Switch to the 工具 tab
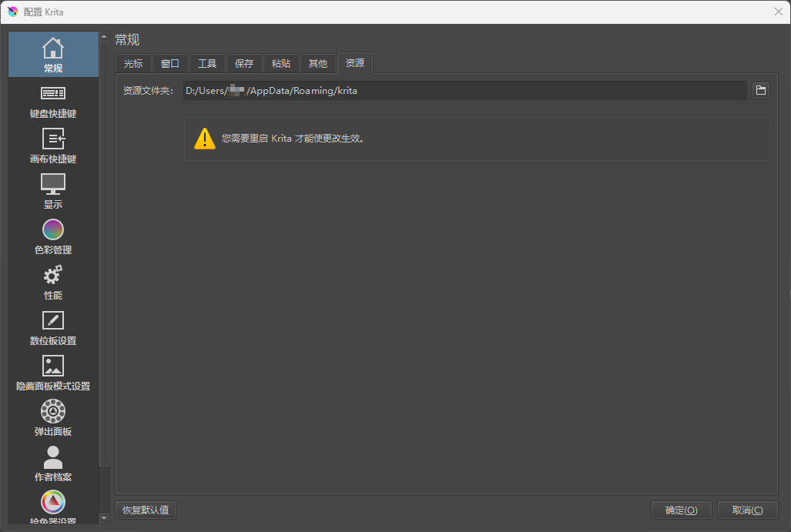Viewport: 791px width, 532px height. pyautogui.click(x=207, y=64)
